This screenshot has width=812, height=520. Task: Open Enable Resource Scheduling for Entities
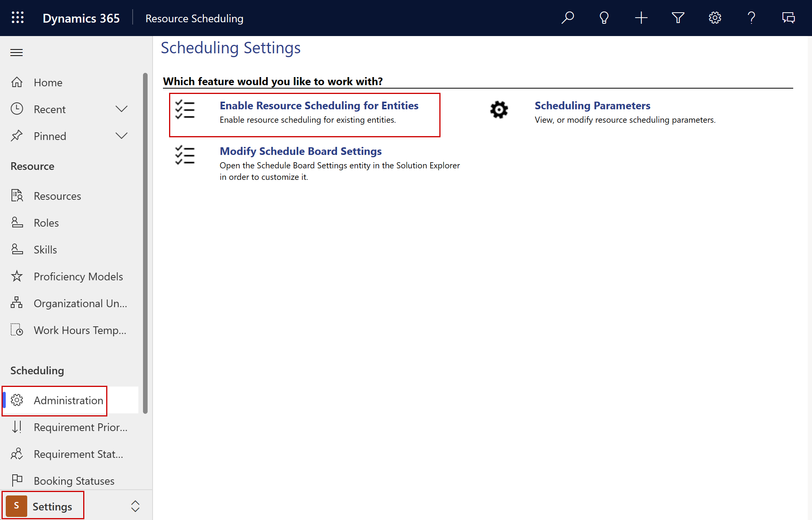pos(320,105)
